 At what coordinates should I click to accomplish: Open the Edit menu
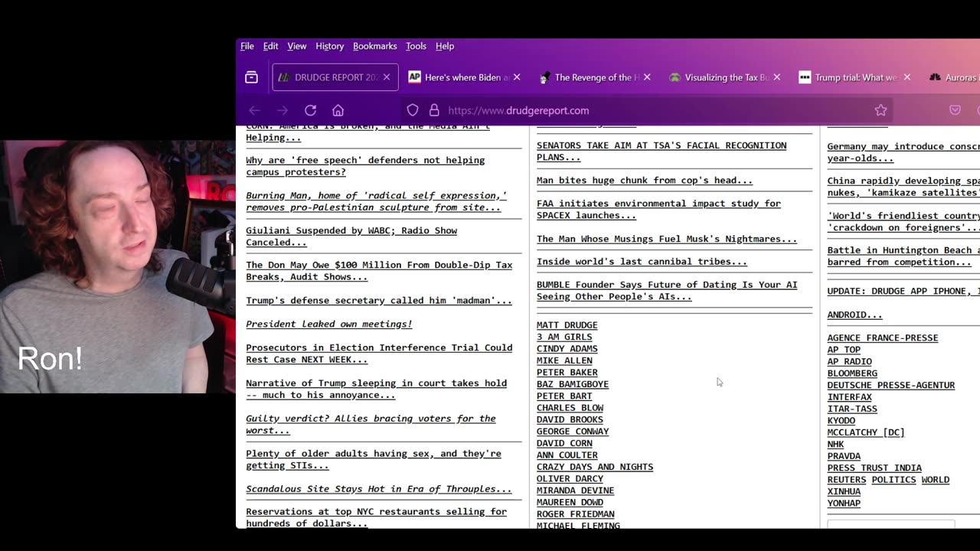pos(271,46)
